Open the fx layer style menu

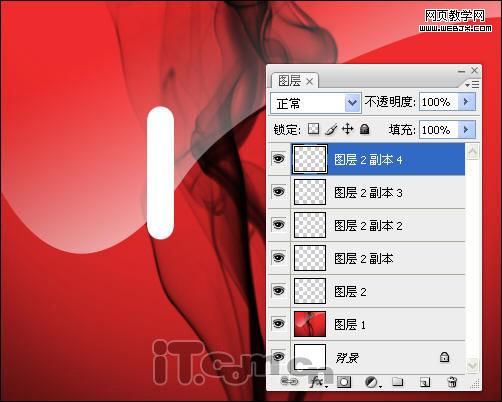tap(317, 382)
